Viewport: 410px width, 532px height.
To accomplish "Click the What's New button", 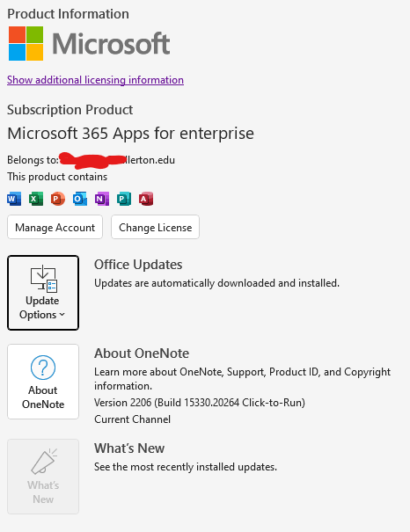I will (43, 477).
